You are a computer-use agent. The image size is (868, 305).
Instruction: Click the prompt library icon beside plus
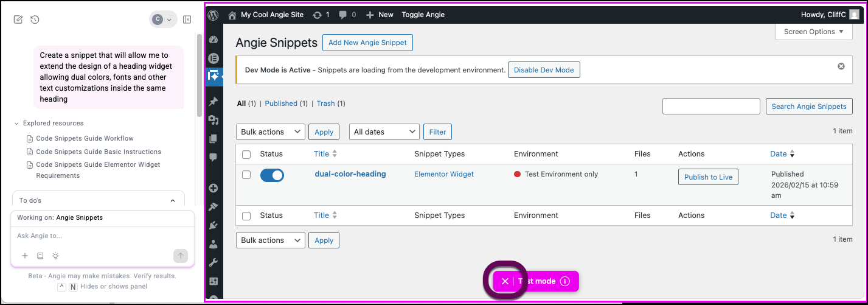tap(40, 256)
